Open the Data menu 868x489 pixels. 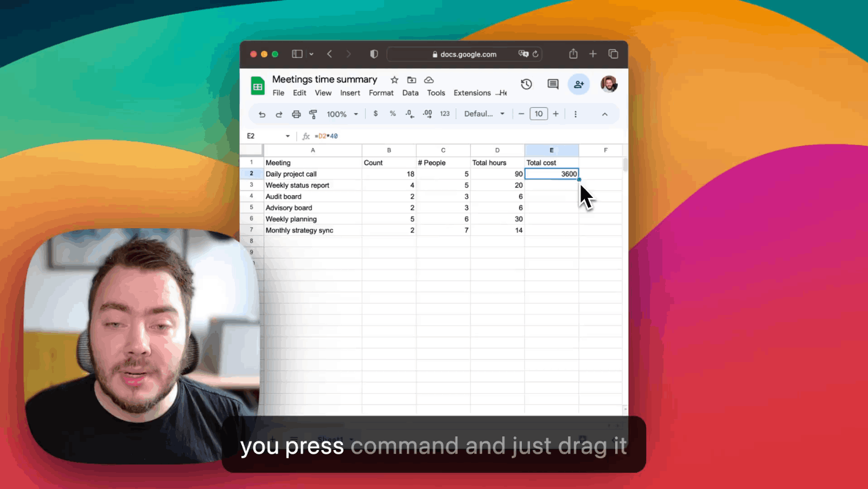[410, 93]
